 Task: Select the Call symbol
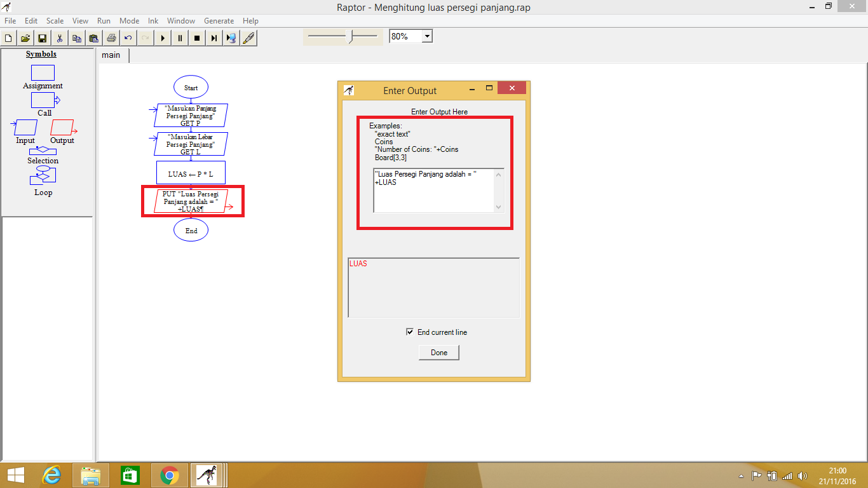[x=43, y=100]
